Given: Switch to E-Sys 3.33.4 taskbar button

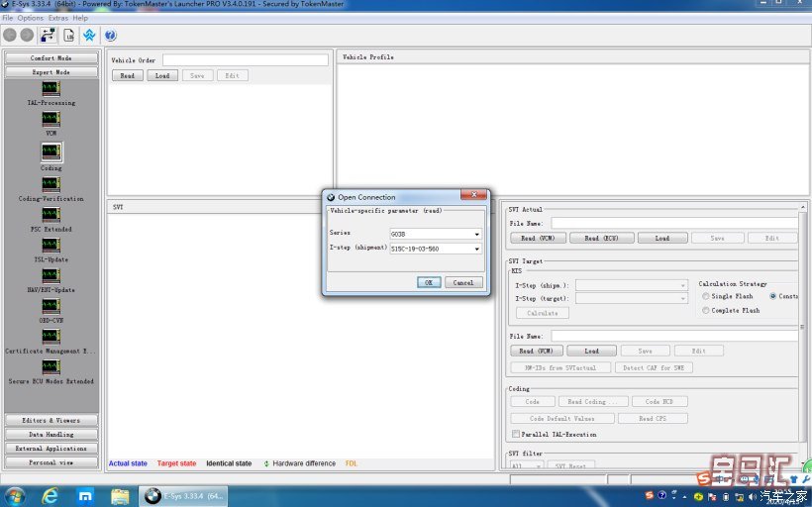Looking at the screenshot, I should click(184, 496).
